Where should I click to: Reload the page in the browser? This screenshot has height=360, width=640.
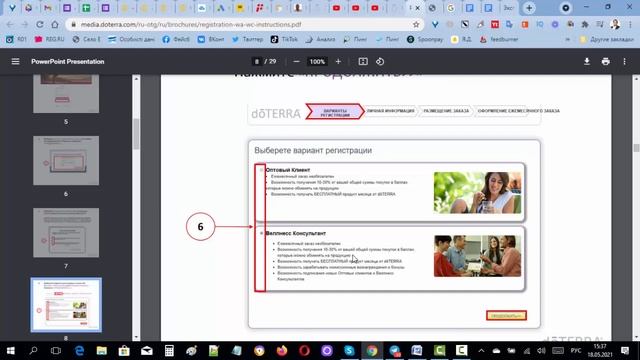click(40, 24)
